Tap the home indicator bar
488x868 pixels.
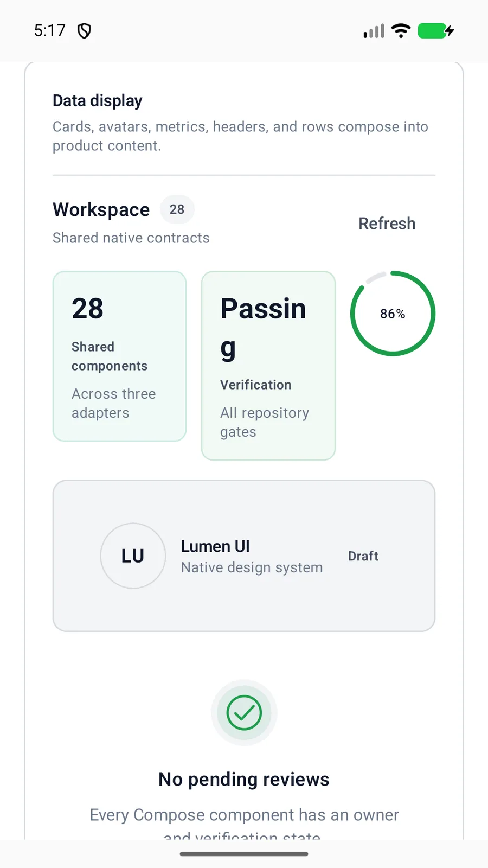pyautogui.click(x=244, y=854)
